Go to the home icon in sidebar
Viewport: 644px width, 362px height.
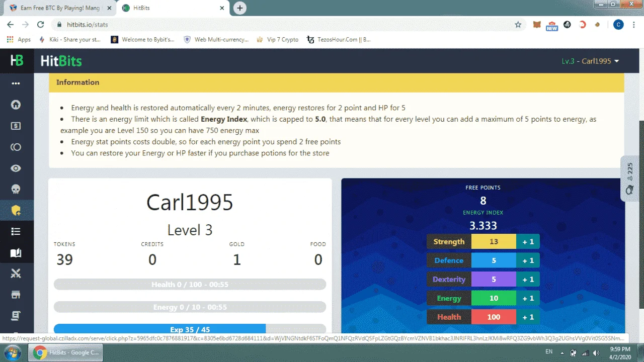(16, 105)
